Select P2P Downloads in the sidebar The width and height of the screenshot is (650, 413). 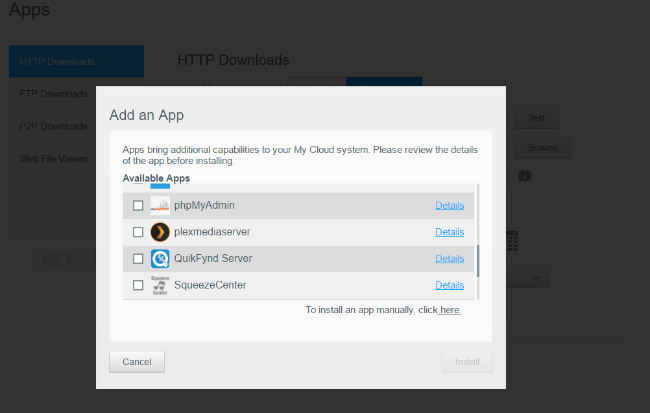point(53,125)
